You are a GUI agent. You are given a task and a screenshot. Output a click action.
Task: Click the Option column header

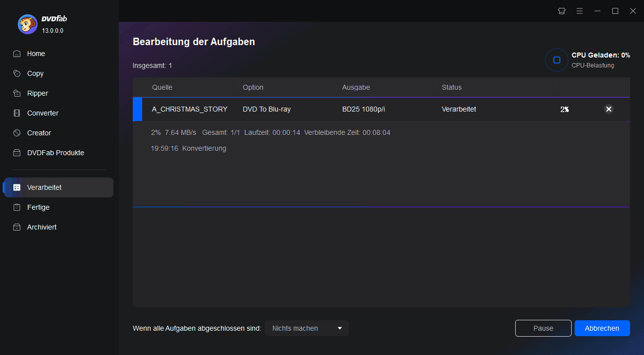click(253, 87)
